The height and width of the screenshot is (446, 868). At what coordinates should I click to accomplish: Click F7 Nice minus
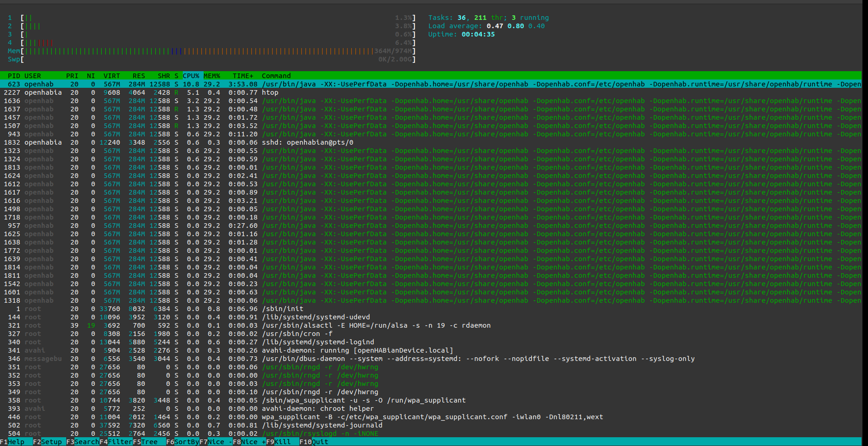[x=216, y=442]
